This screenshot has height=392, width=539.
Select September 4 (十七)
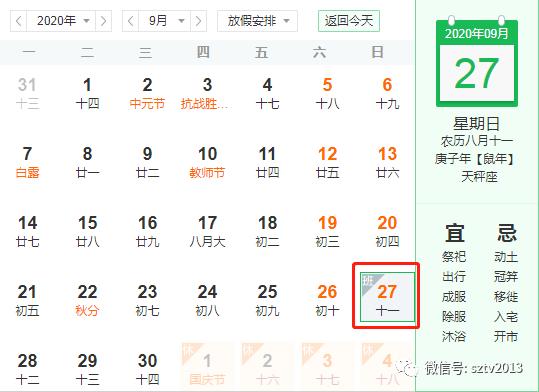pyautogui.click(x=267, y=94)
